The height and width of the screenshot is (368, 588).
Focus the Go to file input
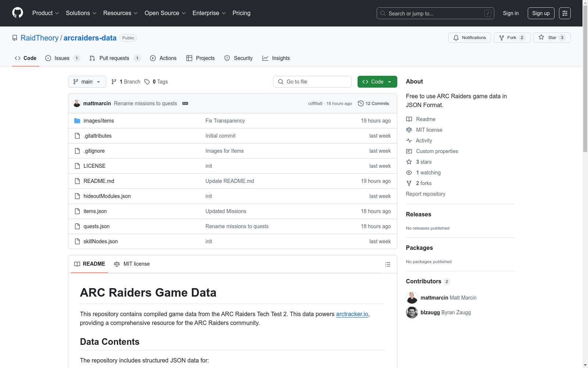[312, 82]
